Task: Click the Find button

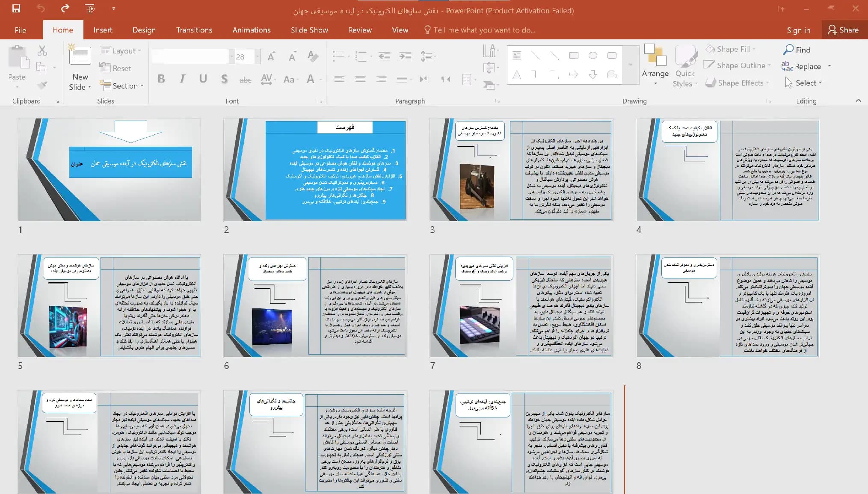Action: (797, 50)
